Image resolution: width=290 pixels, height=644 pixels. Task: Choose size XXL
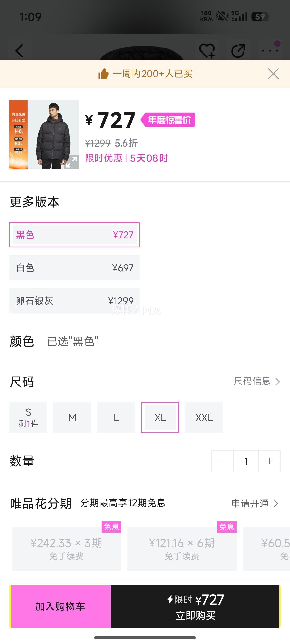pyautogui.click(x=204, y=418)
